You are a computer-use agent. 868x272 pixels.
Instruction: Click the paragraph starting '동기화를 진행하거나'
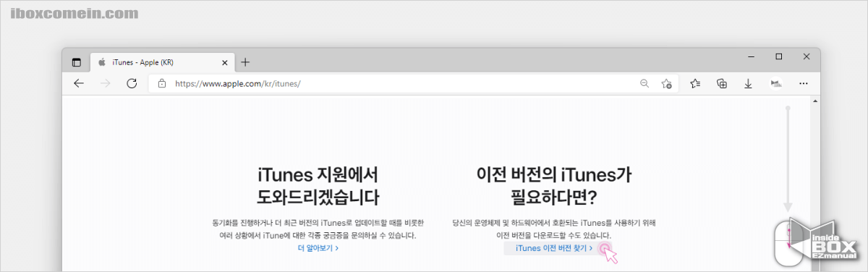click(x=318, y=229)
